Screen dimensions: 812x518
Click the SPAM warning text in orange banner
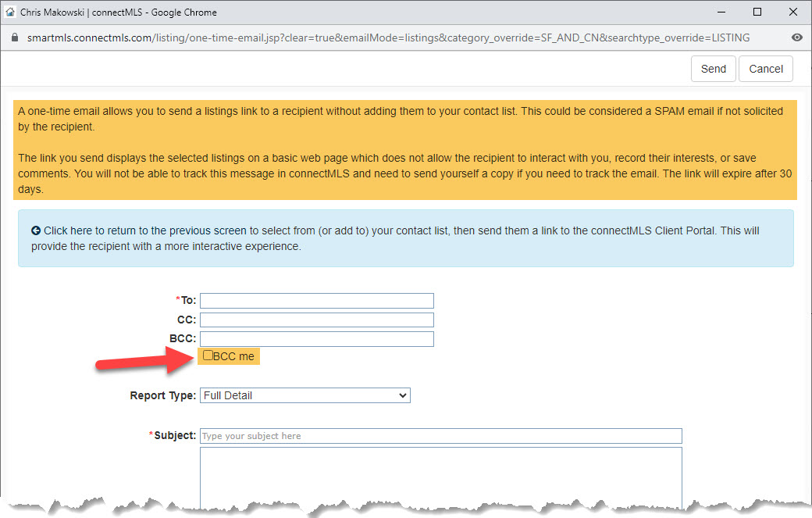pos(401,119)
